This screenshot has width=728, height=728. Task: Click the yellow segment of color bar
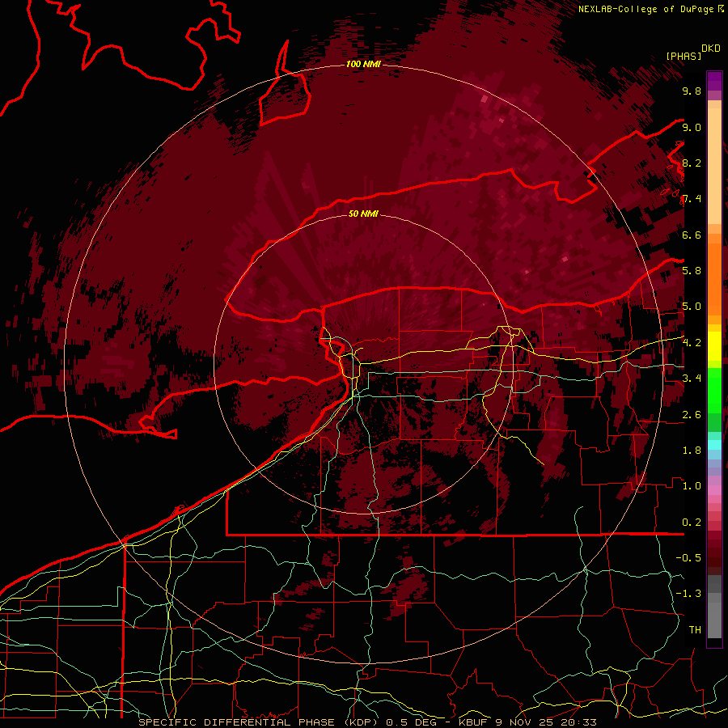[714, 346]
